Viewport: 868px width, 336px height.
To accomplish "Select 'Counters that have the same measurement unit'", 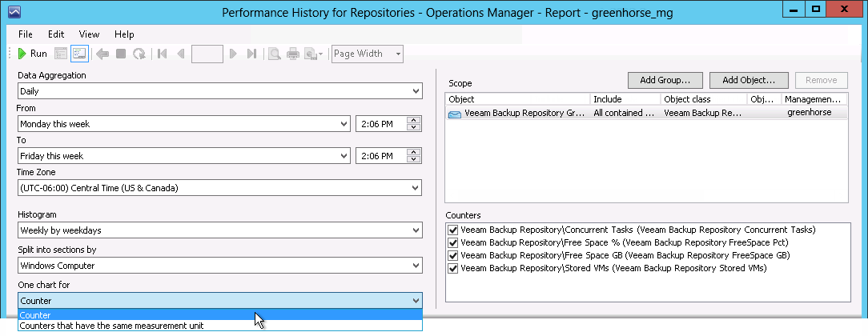I will (x=111, y=326).
